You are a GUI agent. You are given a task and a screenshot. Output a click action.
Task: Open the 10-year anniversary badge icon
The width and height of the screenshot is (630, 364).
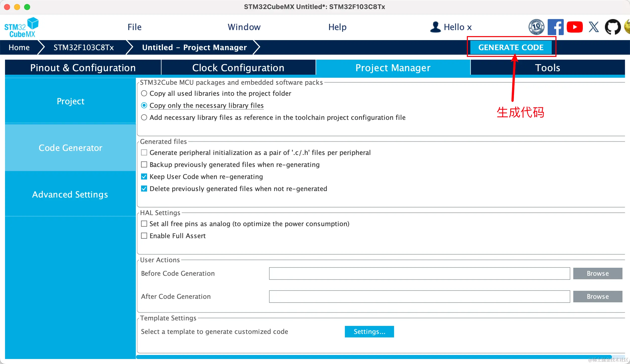[536, 27]
